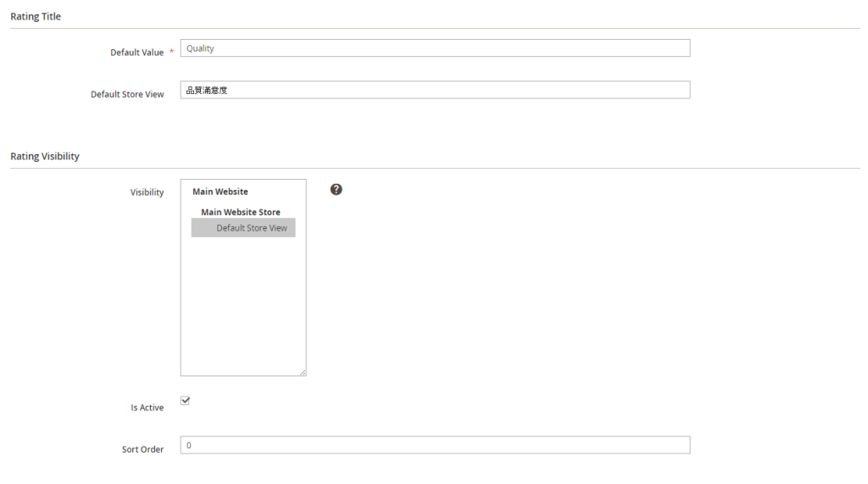
Task: Click the Sort Order input field
Action: click(435, 445)
